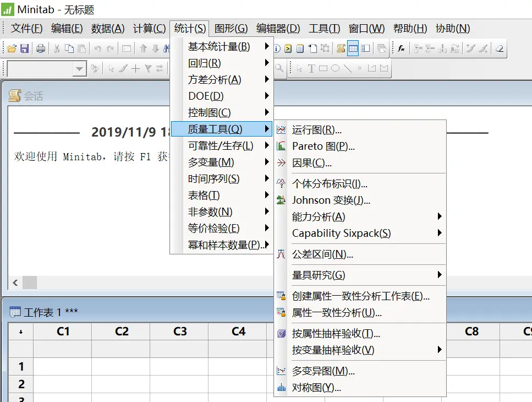Open the 文件(F) menu
This screenshot has width=532, height=402.
tap(26, 29)
